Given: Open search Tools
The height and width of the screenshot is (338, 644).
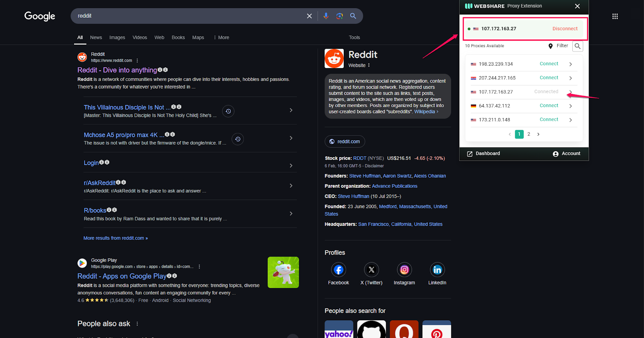Looking at the screenshot, I should [x=354, y=37].
